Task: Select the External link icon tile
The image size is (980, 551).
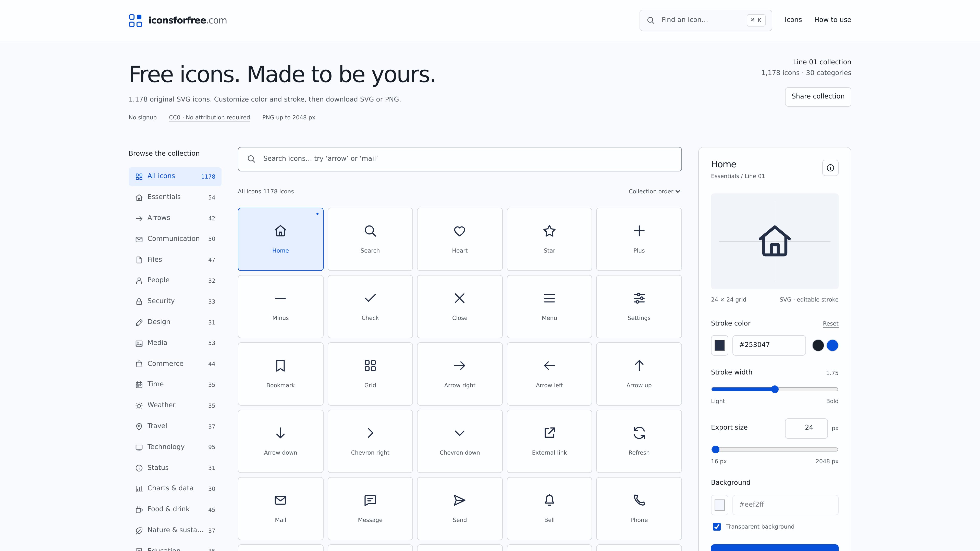Action: pyautogui.click(x=549, y=441)
